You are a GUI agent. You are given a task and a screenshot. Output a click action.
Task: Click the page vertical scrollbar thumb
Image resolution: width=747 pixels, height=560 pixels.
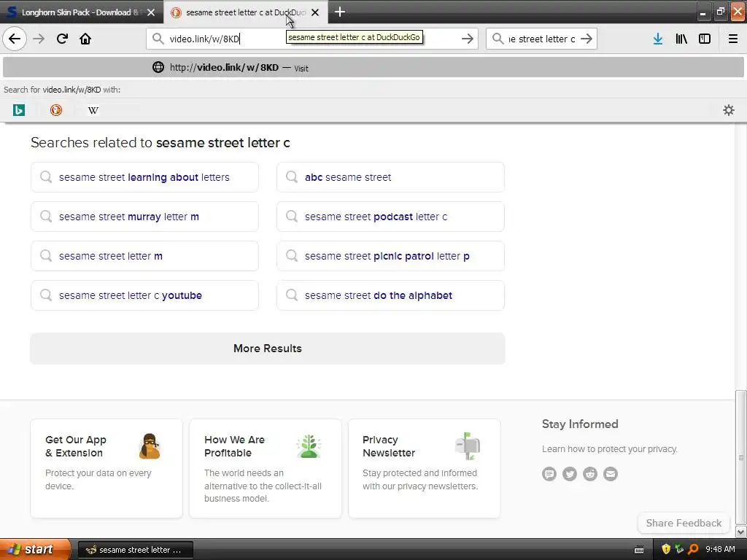pyautogui.click(x=741, y=457)
